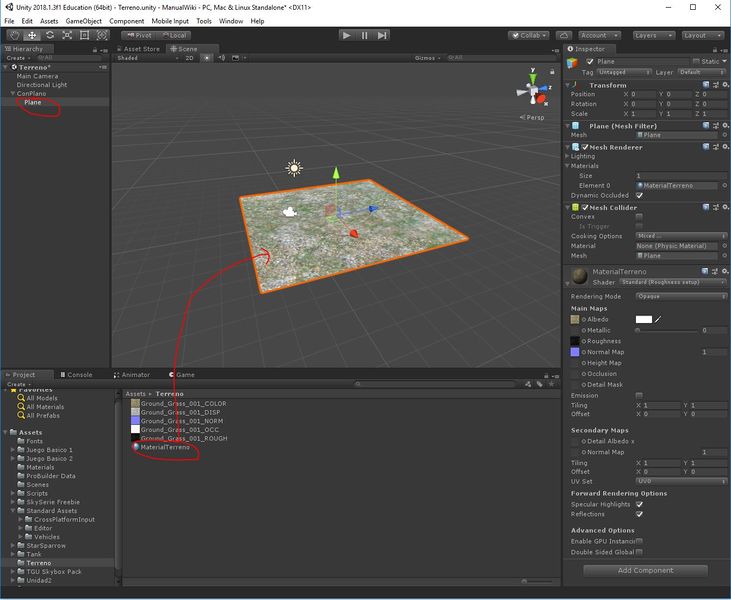Toggle Dynamic Occluded checkbox
The height and width of the screenshot is (600, 731).
point(640,195)
